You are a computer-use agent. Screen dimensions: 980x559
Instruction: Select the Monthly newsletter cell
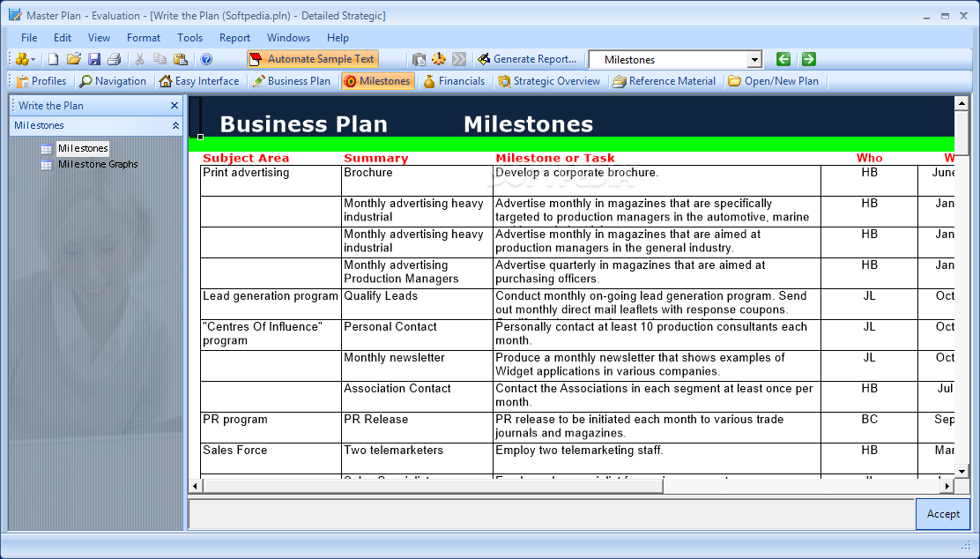point(417,366)
